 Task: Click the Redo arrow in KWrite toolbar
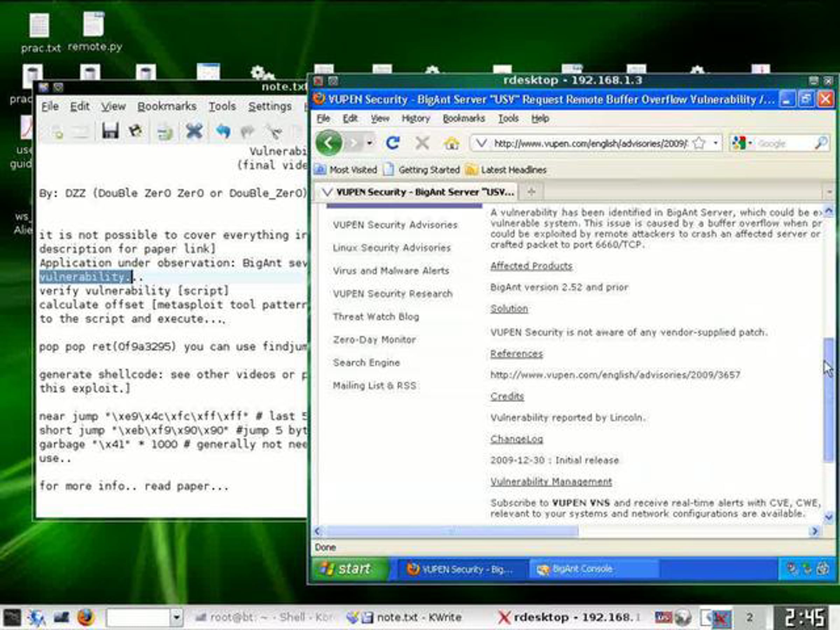click(247, 132)
